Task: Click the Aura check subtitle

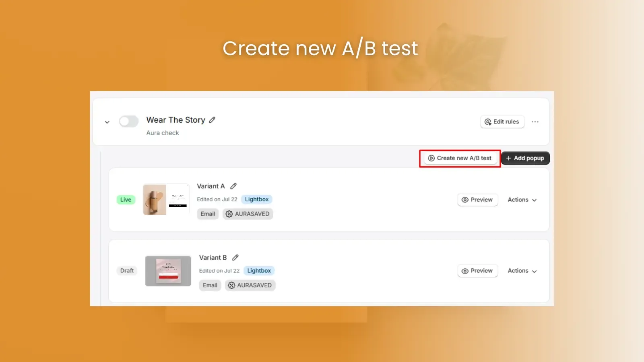Action: point(163,133)
